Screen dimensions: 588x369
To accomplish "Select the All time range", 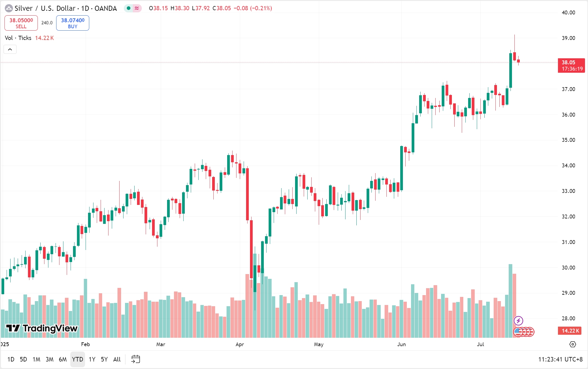I will pyautogui.click(x=117, y=359).
